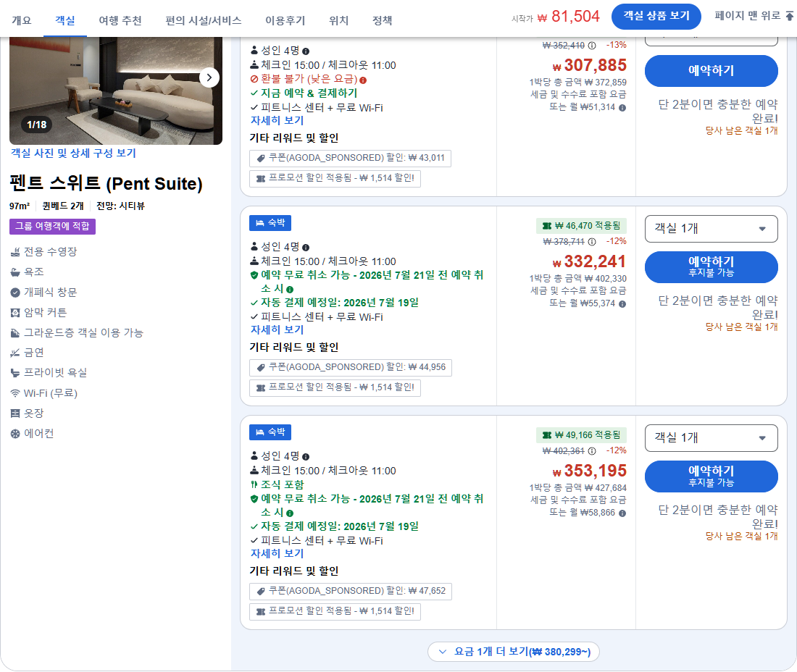Click the 금연 no-smoking icon

point(15,353)
